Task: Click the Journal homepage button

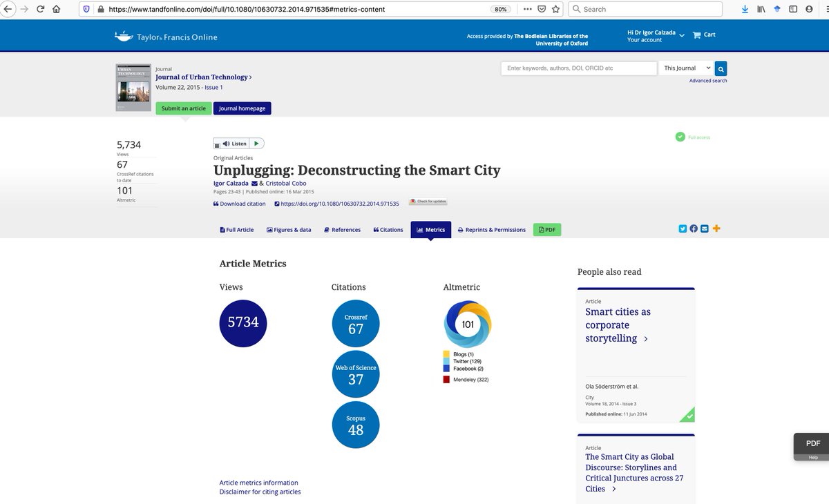Action: pos(242,108)
